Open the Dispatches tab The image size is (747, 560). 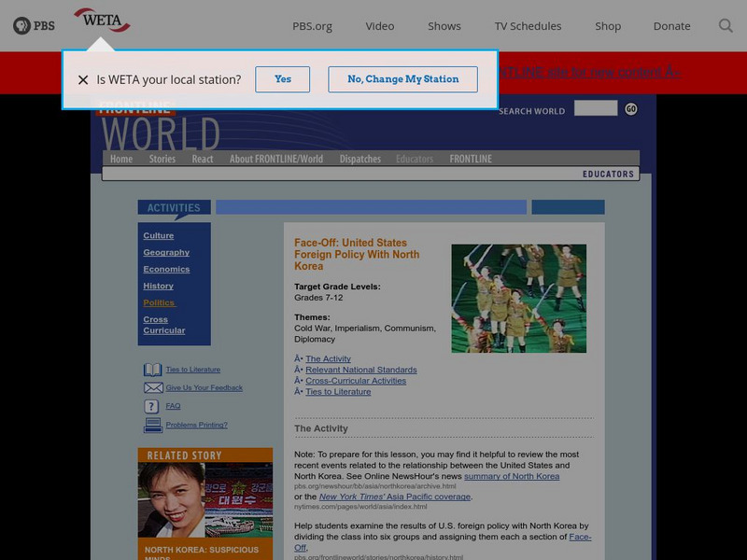[360, 159]
